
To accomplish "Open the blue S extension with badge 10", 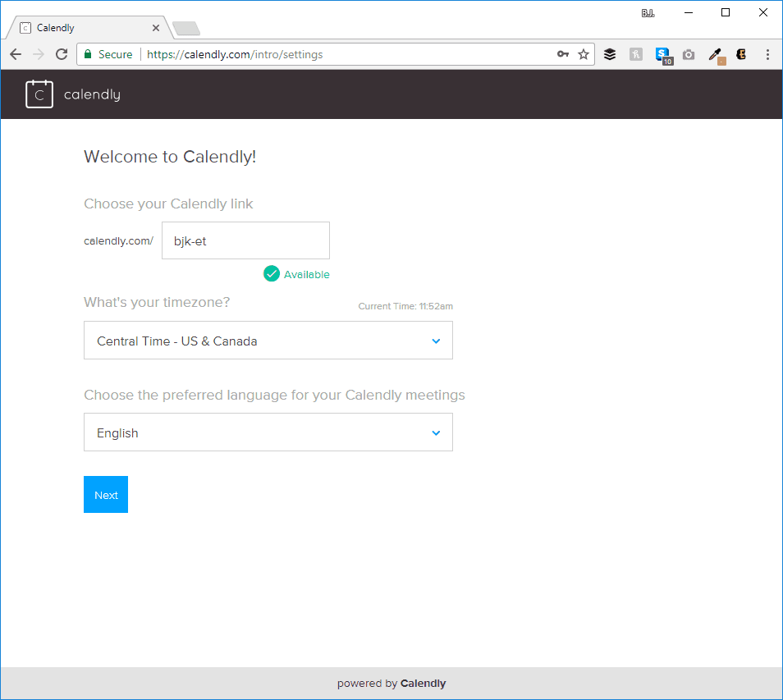I will 664,56.
